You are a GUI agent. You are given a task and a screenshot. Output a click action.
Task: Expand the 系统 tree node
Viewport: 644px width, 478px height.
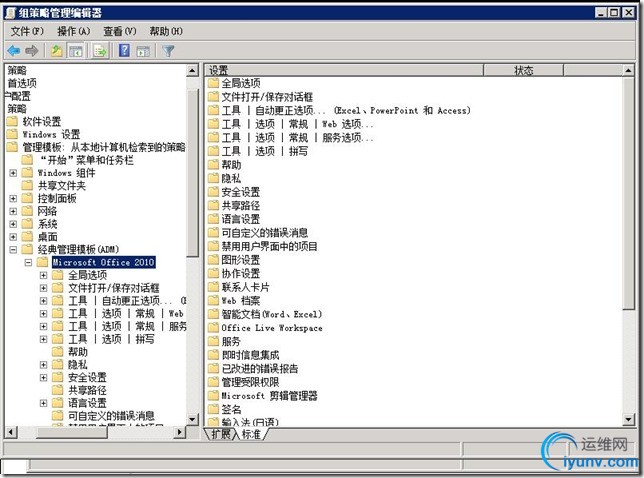pos(13,224)
